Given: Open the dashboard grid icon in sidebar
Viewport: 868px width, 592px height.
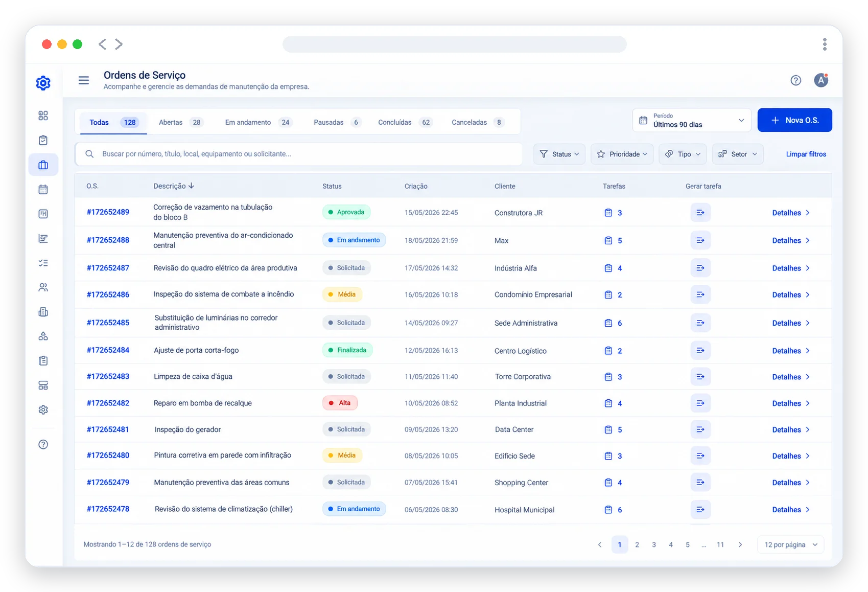Looking at the screenshot, I should click(x=43, y=116).
